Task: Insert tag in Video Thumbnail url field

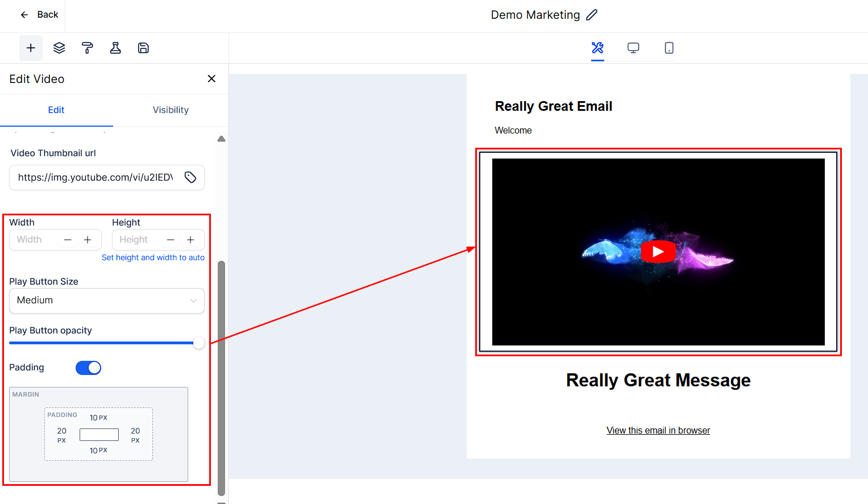Action: (190, 178)
